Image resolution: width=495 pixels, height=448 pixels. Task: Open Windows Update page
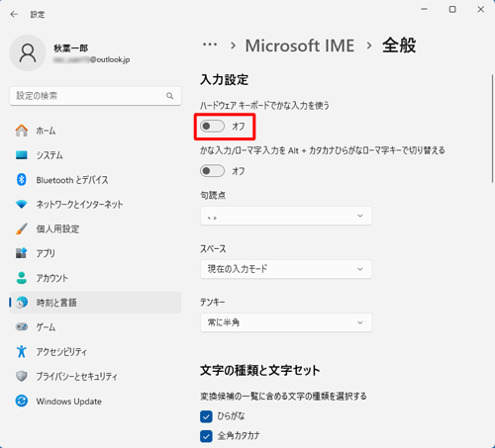95,401
